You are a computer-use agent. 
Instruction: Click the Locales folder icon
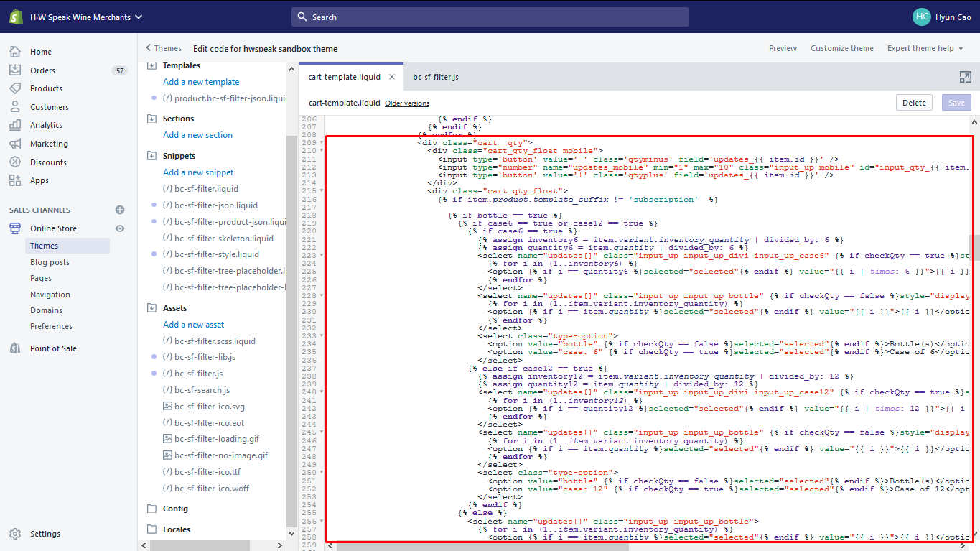tap(151, 529)
